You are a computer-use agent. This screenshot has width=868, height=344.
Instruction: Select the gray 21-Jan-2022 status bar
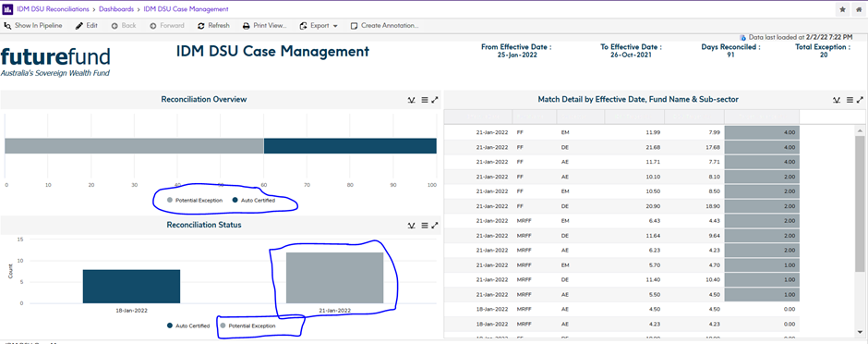(x=334, y=278)
